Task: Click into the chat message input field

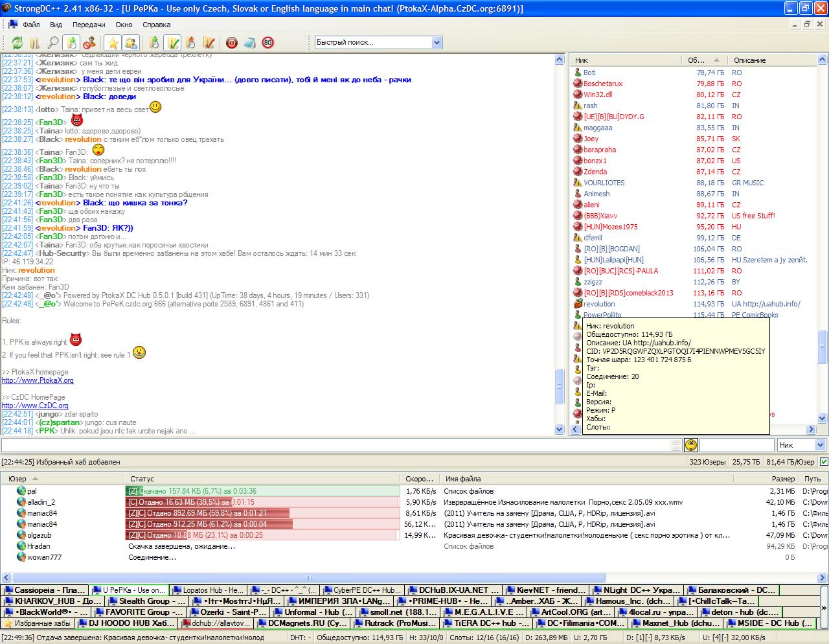Action: (335, 445)
